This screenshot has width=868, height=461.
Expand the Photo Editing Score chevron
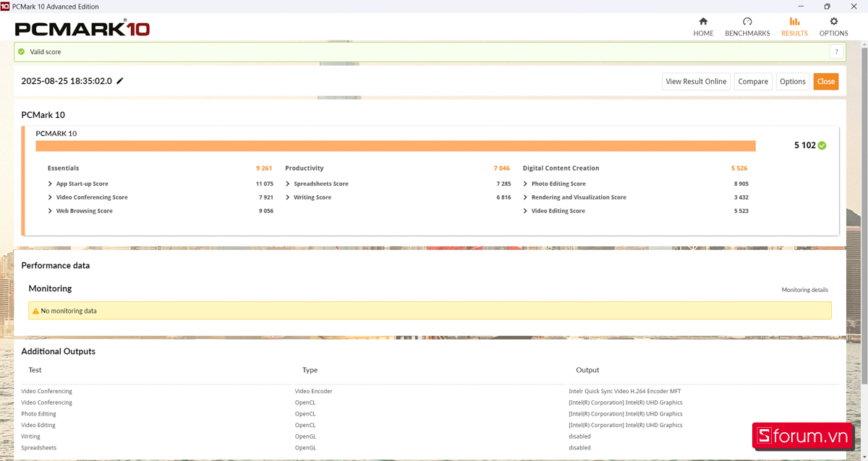525,184
